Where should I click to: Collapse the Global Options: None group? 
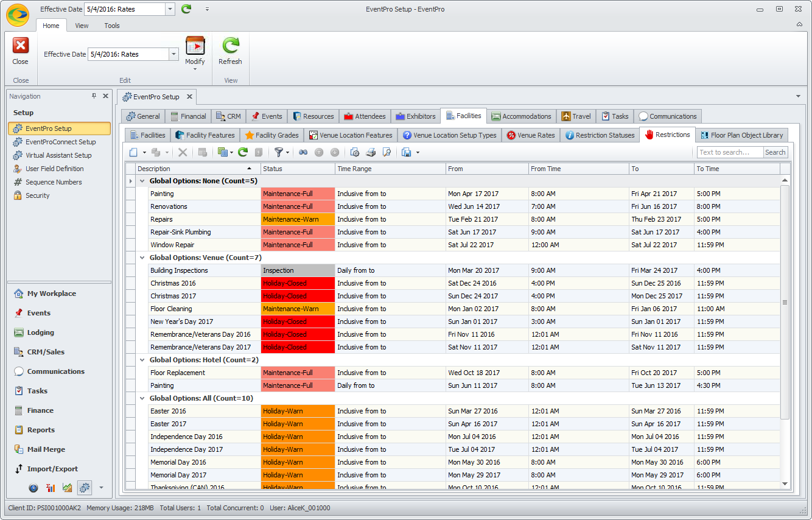(142, 181)
